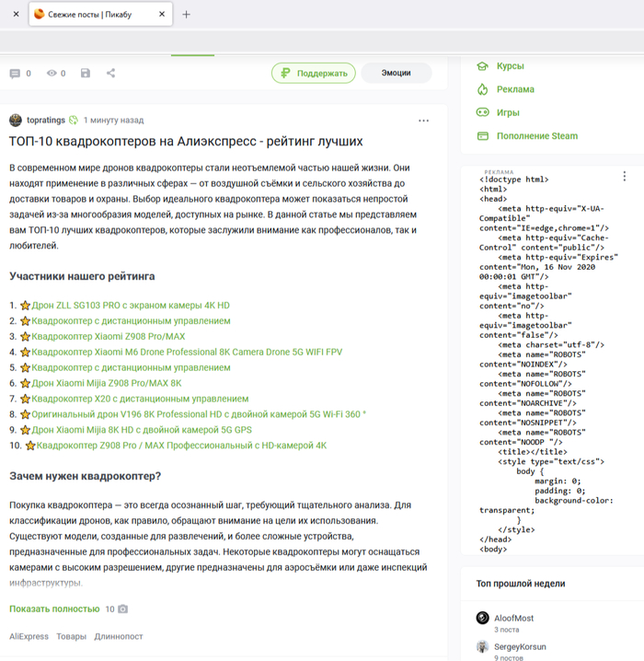The height and width of the screenshot is (661, 644).
Task: Open AloofMost profile in weekly top
Action: click(x=513, y=618)
